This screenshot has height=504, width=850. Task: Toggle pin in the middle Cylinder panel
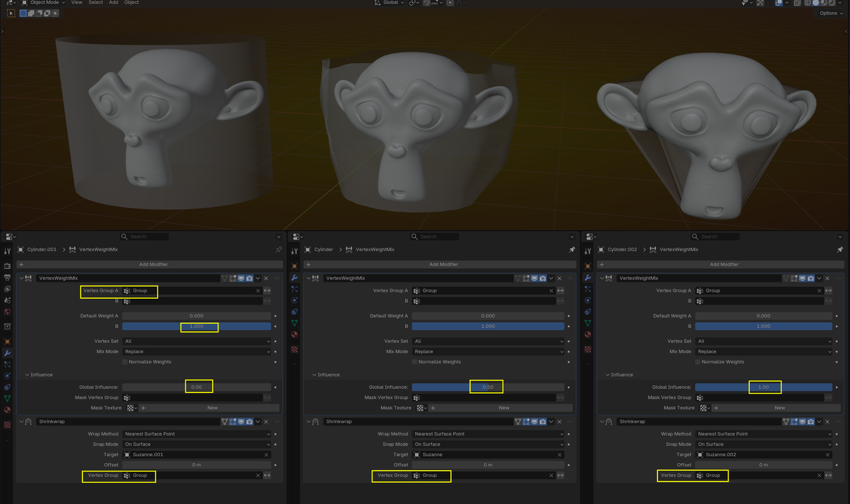[x=572, y=250]
